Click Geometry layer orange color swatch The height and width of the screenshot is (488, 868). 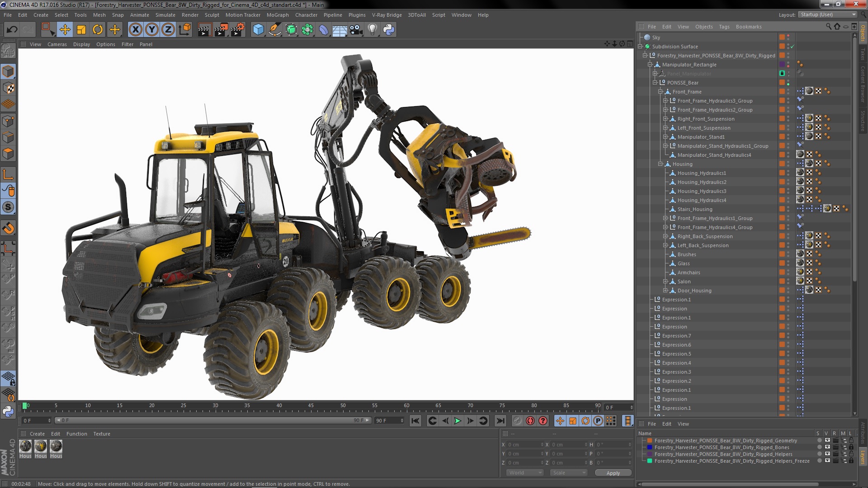pos(650,441)
